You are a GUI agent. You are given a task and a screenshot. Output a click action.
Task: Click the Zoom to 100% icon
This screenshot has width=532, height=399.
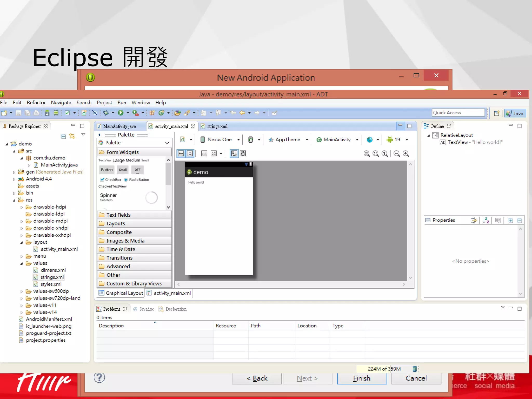pyautogui.click(x=385, y=154)
